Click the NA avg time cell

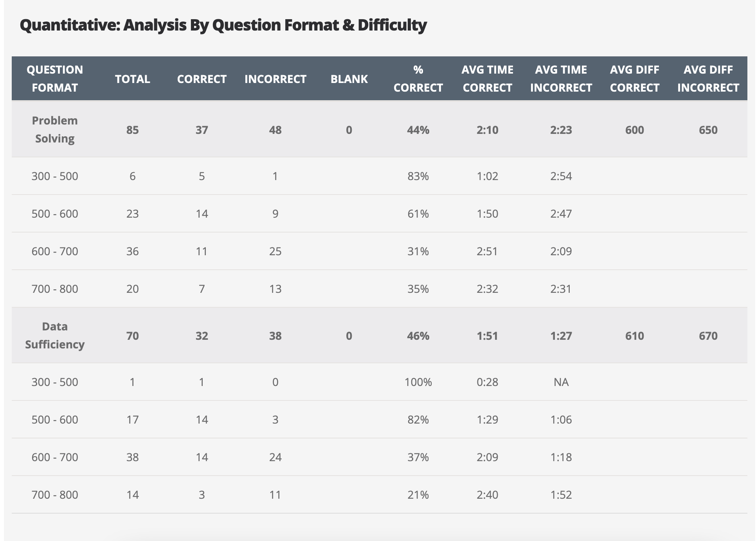click(x=561, y=382)
